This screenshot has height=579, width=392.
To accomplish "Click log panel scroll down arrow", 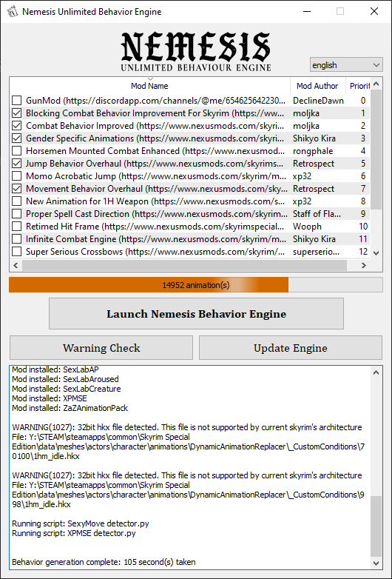I will (x=376, y=563).
